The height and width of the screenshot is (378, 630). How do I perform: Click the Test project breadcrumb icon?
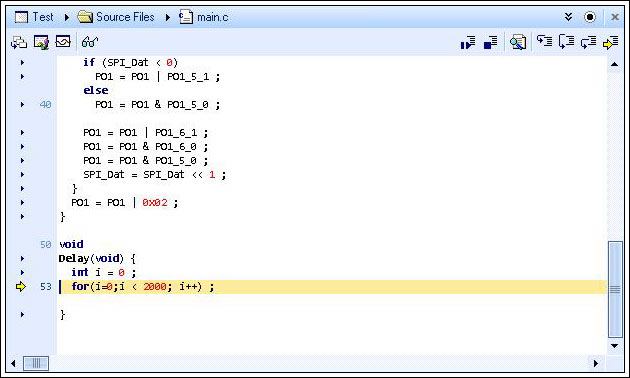click(21, 17)
